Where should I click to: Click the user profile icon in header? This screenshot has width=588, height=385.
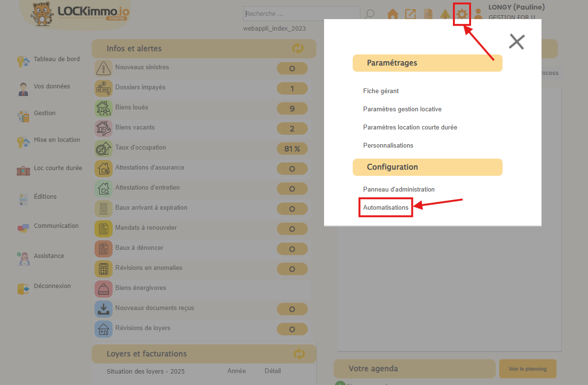coord(478,15)
